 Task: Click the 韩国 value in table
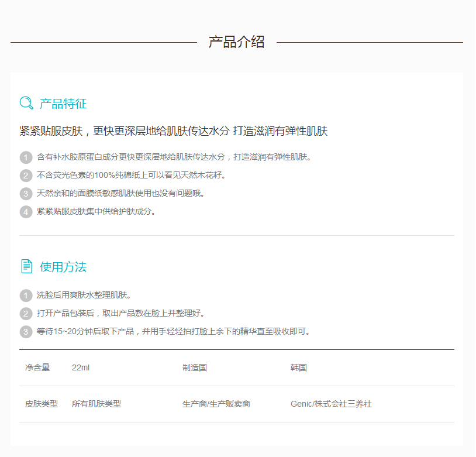[299, 368]
